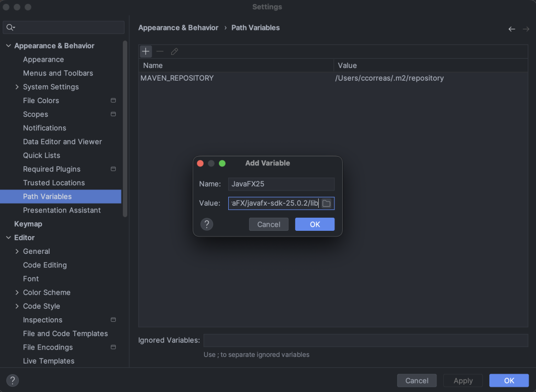This screenshot has width=536, height=392.
Task: Click project-level icon beside Scopes
Action: click(x=113, y=114)
